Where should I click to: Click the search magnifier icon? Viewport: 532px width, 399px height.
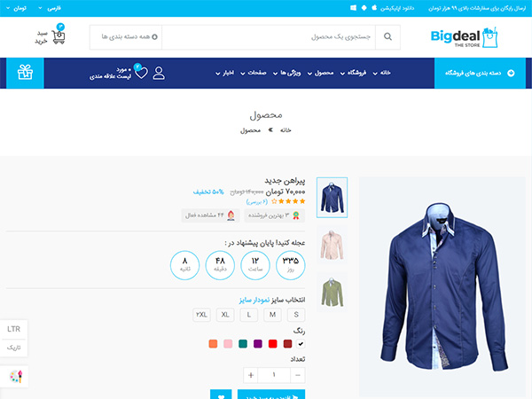click(x=387, y=36)
